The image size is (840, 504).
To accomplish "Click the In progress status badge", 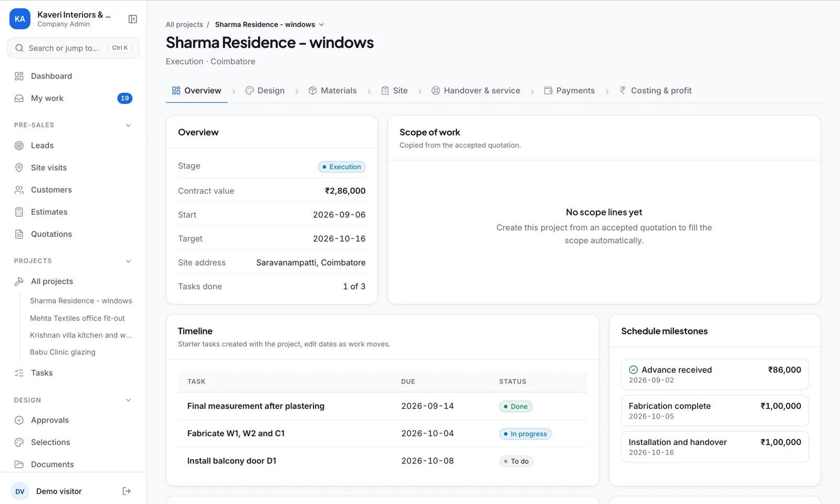I will click(x=525, y=434).
